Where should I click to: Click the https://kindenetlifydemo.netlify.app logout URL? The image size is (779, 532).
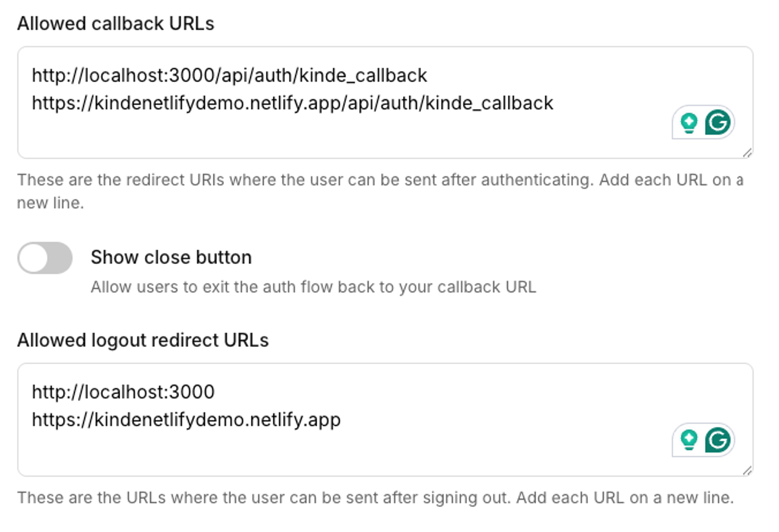[x=186, y=419]
